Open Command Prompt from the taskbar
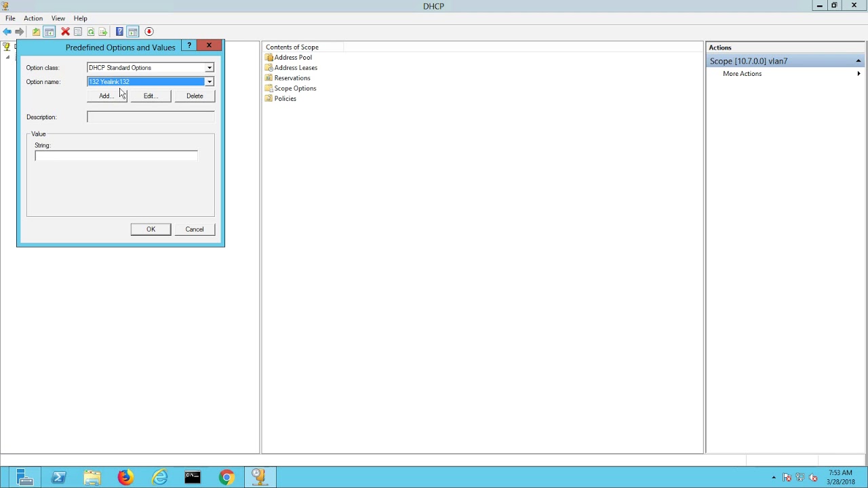Screen dimensions: 868x488 pos(193,478)
